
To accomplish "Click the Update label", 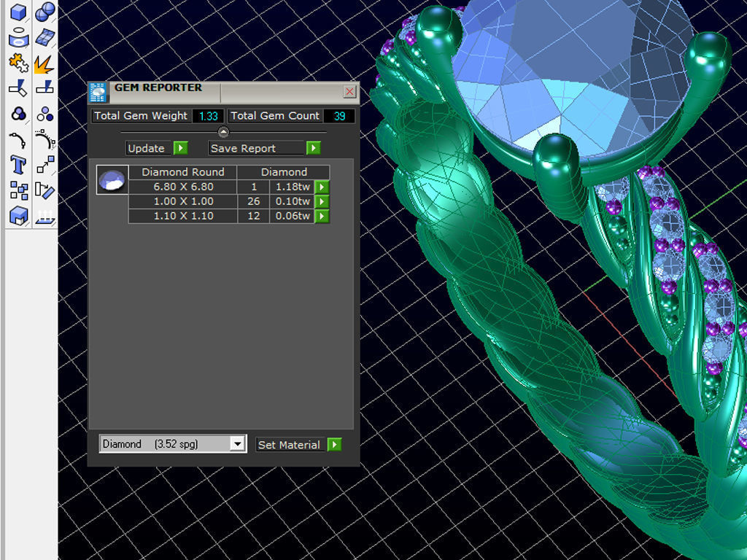I will [146, 148].
